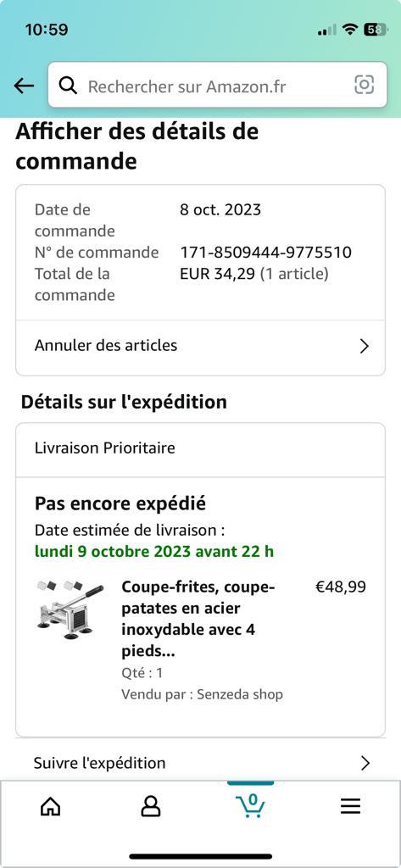
Task: Expand Suivre l'expédition chevron
Action: click(365, 764)
